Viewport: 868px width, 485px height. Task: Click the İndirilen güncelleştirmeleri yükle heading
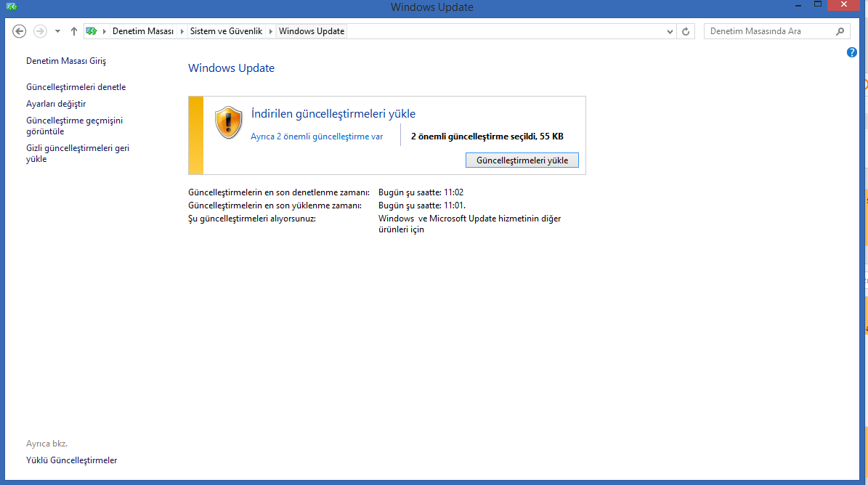coord(333,114)
